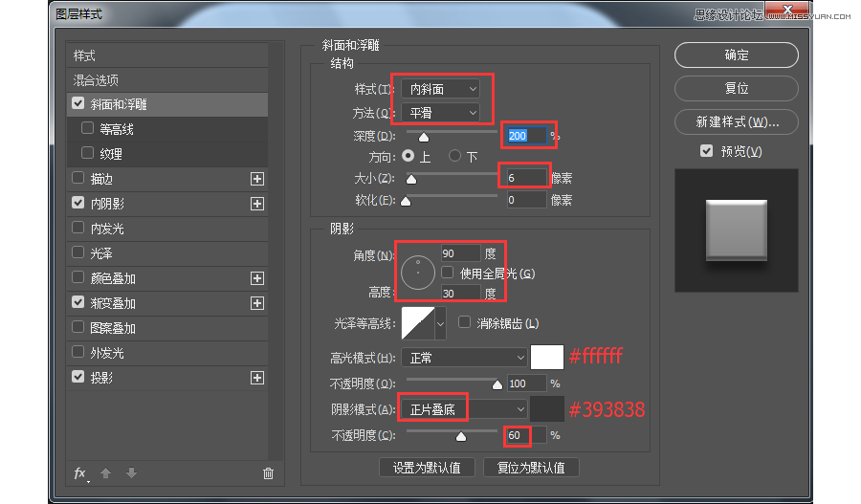Open the white highlight color swatch
Viewport: 861px width, 504px height.
click(547, 358)
